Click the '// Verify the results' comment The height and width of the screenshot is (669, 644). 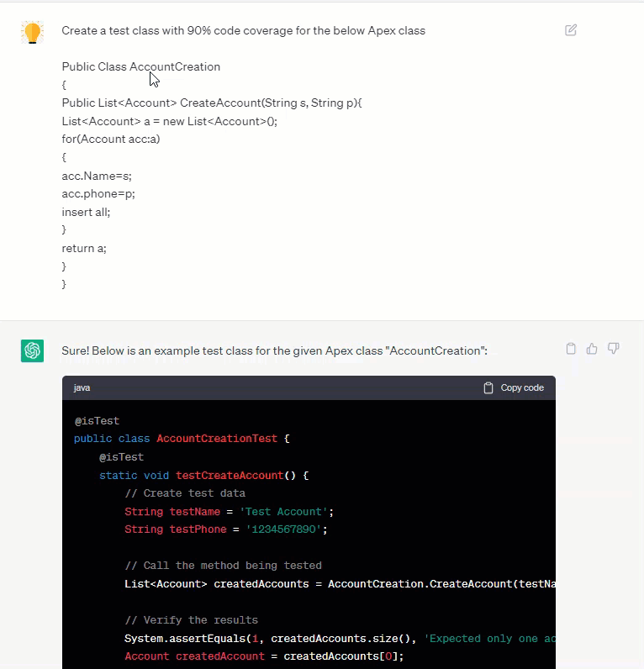pos(191,620)
